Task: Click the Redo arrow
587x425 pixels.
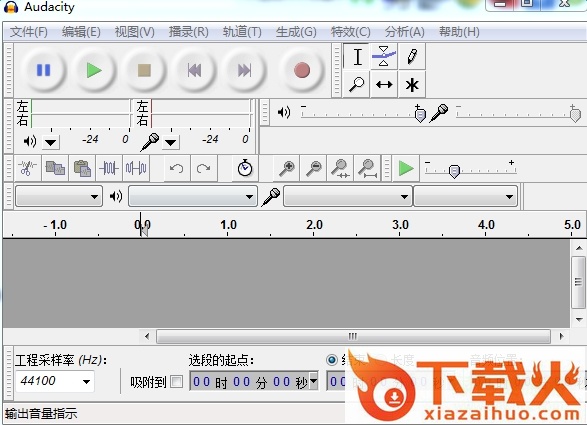Action: pyautogui.click(x=203, y=168)
